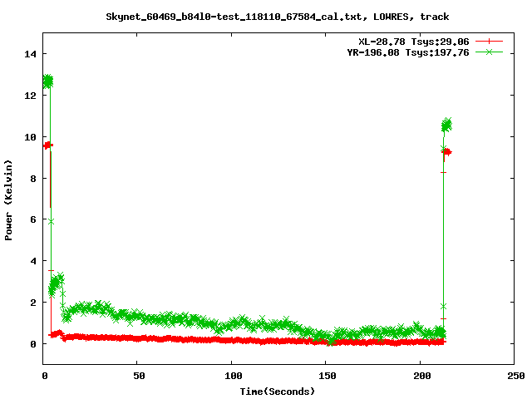Click the x-axis tick label 250

pos(515,376)
